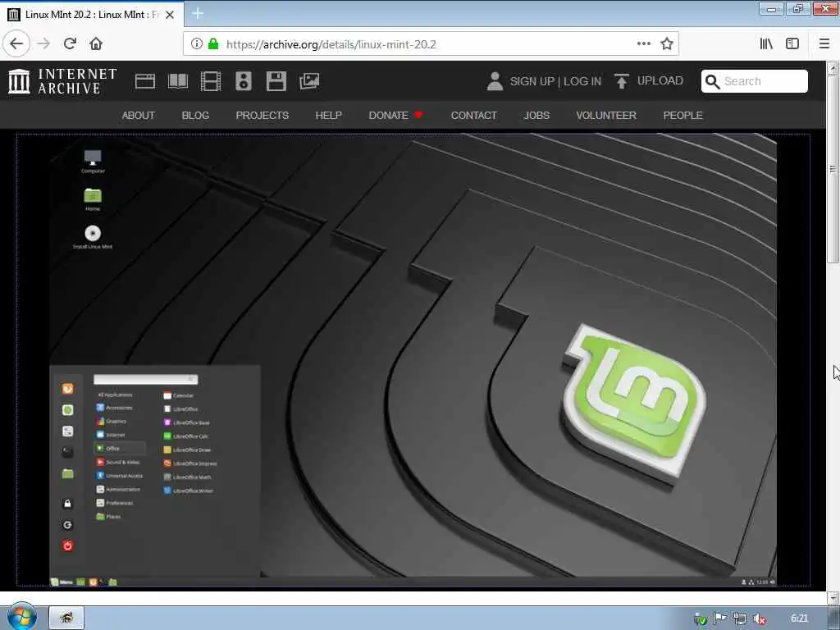Go back with the browser back arrow

click(16, 44)
